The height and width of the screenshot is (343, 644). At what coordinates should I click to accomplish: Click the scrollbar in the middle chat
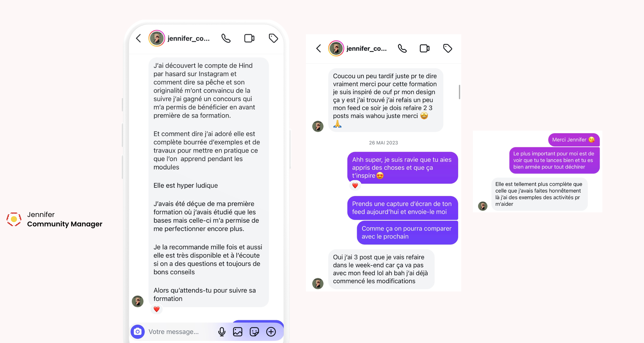coord(459,92)
